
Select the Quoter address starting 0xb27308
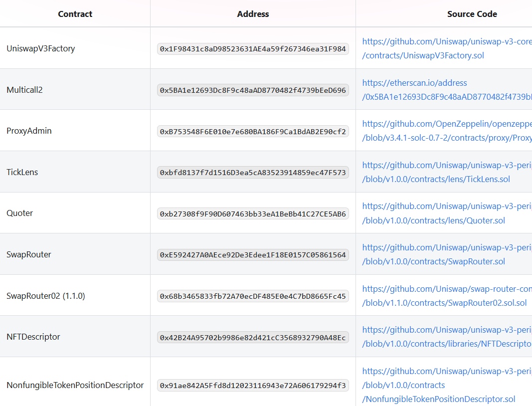[x=253, y=213]
